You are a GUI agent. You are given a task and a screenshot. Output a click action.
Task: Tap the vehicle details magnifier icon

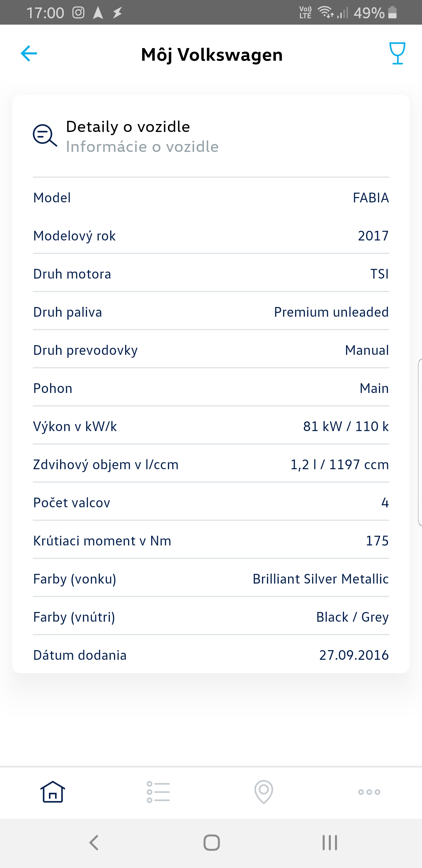click(x=45, y=135)
